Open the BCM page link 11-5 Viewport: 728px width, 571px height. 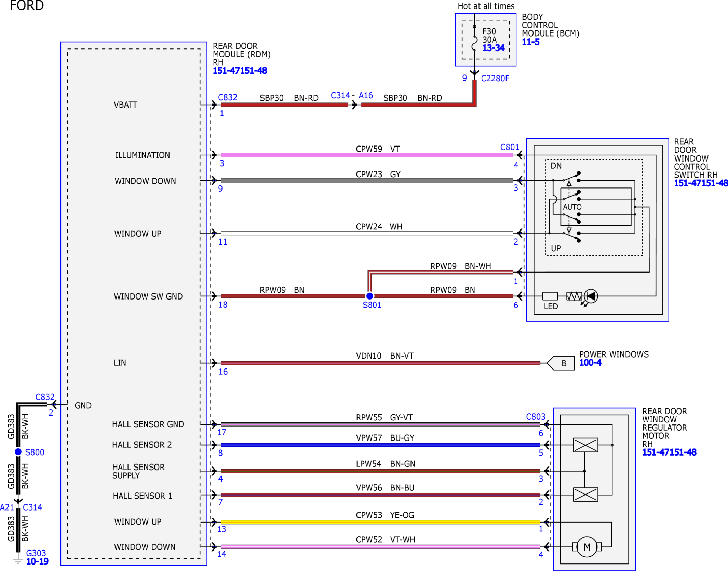point(530,42)
